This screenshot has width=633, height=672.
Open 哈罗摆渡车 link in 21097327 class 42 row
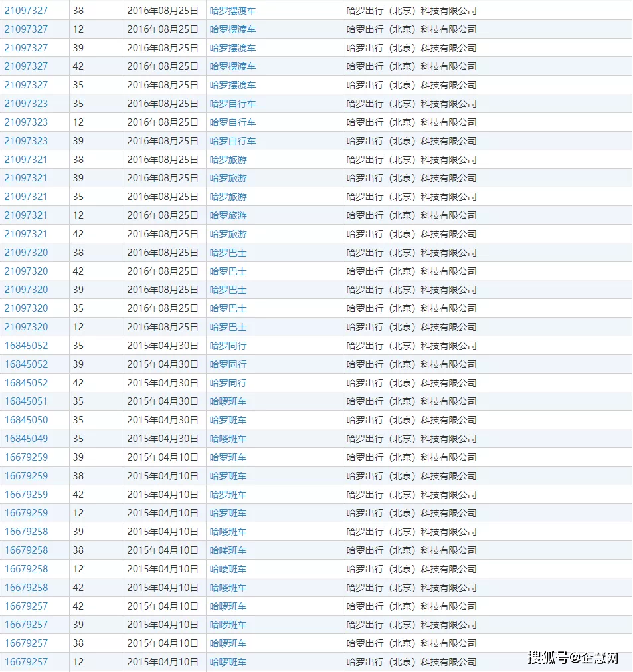coord(232,66)
